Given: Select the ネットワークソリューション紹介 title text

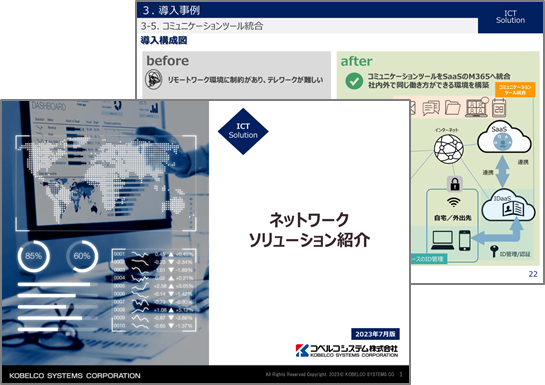Looking at the screenshot, I should point(309,230).
